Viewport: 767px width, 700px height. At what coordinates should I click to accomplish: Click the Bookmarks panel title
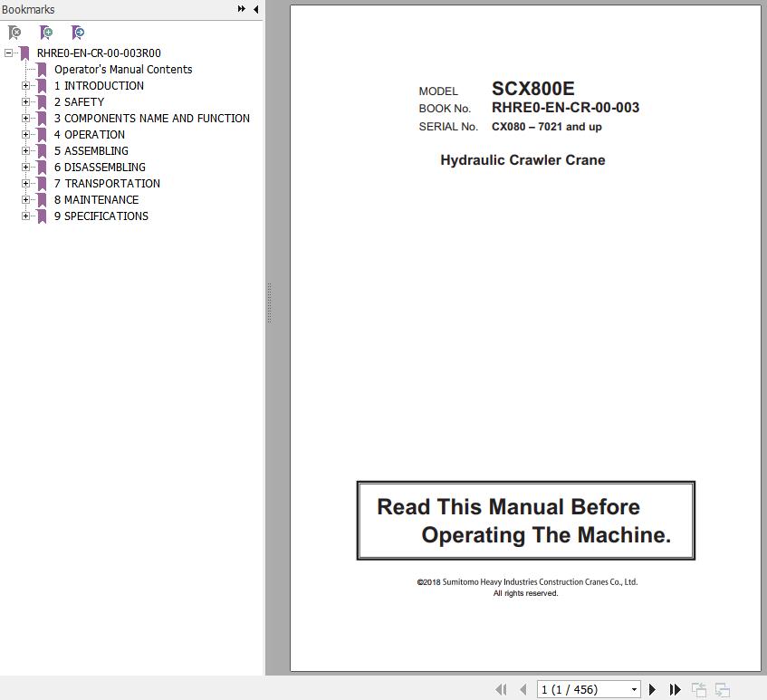(x=28, y=9)
